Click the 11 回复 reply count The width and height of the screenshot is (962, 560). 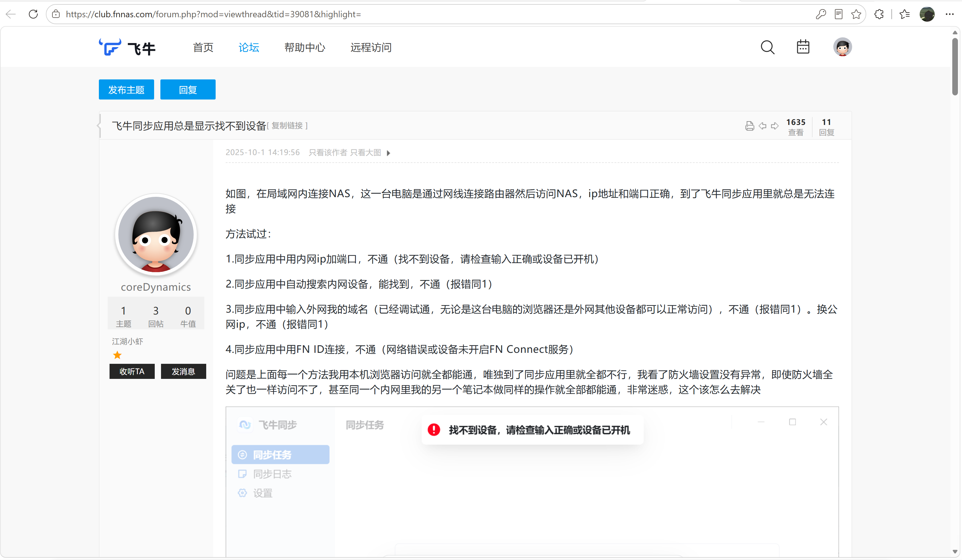(x=826, y=127)
